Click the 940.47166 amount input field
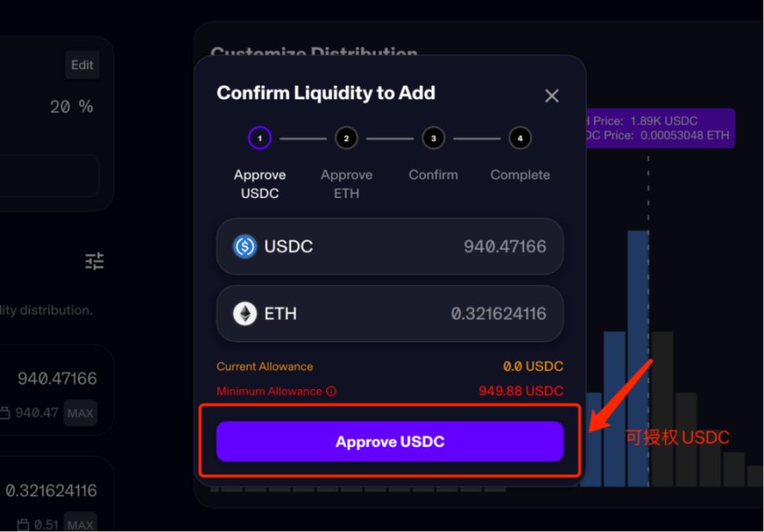The height and width of the screenshot is (532, 764). click(57, 379)
